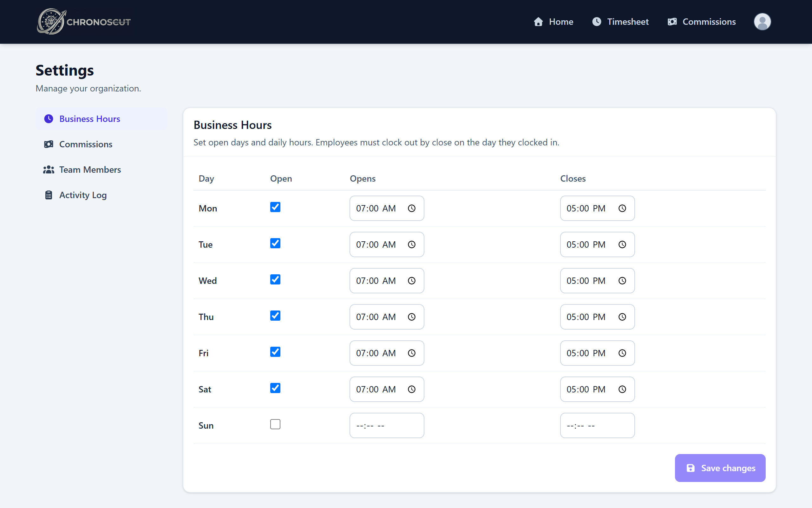Click the Thu opens time value

[x=376, y=317]
